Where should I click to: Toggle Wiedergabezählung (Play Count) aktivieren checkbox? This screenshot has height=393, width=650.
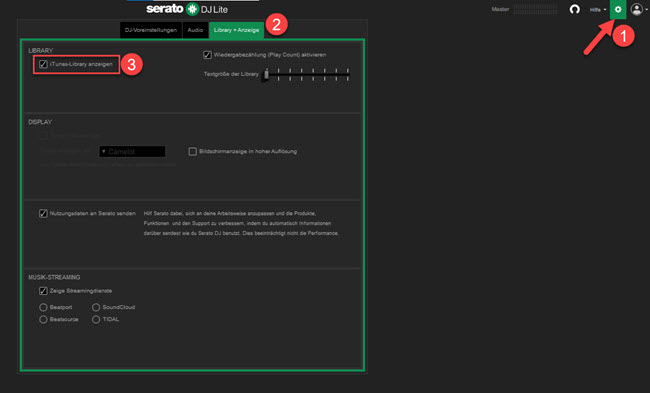click(x=207, y=55)
